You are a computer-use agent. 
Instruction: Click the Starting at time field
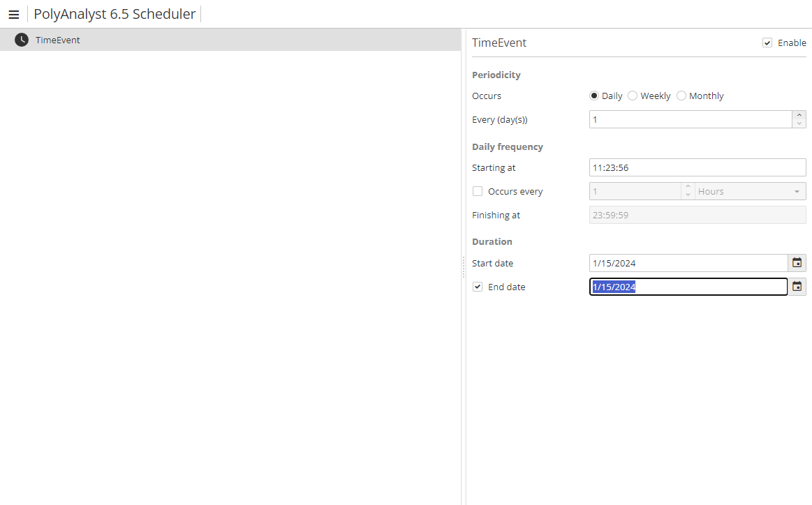(697, 167)
